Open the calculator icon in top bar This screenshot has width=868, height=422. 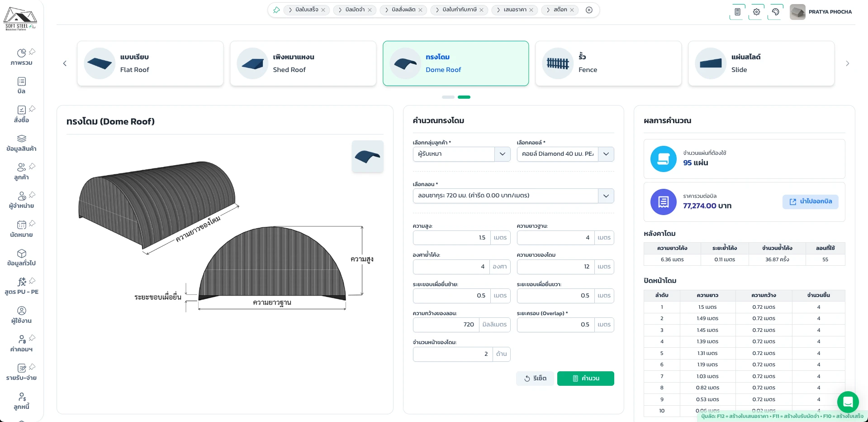737,12
